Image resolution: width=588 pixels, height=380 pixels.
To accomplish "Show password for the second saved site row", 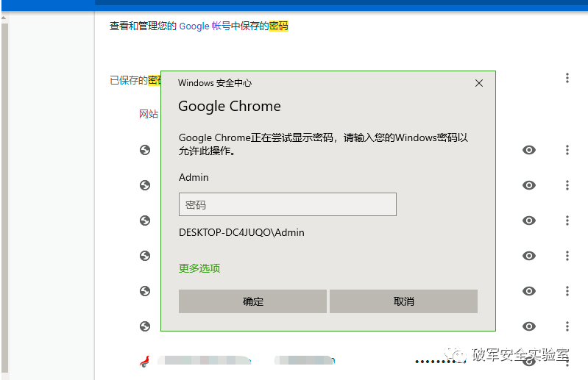I will [x=529, y=185].
